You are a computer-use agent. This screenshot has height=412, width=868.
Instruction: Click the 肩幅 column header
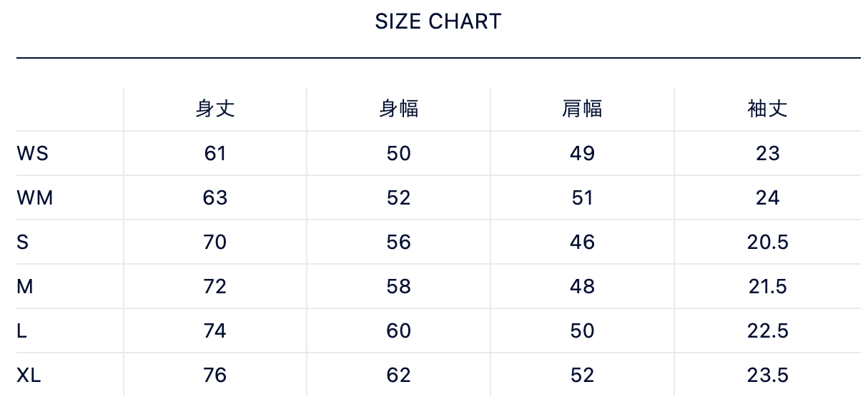[x=582, y=109]
